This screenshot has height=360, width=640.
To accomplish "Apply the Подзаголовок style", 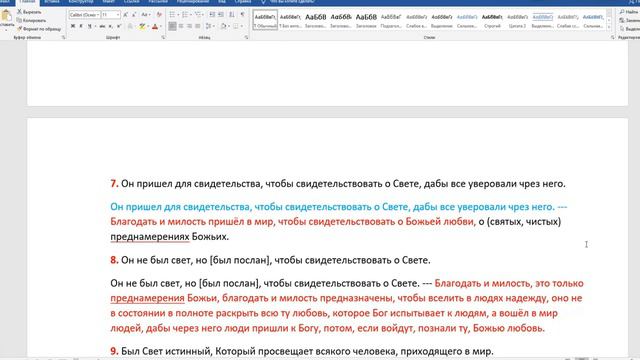I will point(391,20).
